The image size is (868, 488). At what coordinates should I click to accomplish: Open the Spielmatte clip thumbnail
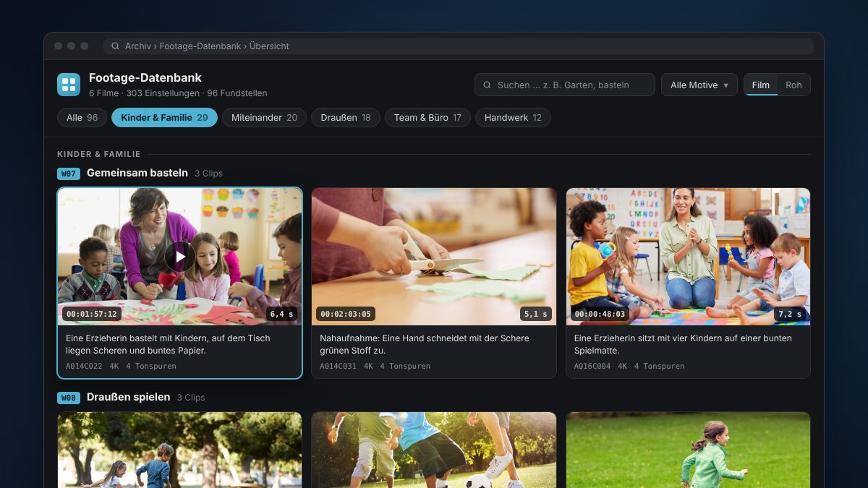click(688, 257)
